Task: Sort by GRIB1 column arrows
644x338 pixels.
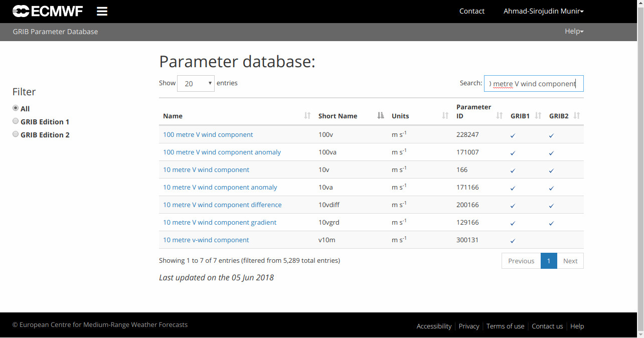Action: pyautogui.click(x=538, y=116)
